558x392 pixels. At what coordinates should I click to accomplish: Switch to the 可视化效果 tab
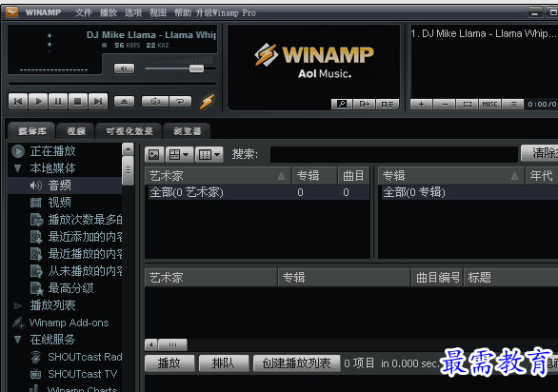[130, 131]
